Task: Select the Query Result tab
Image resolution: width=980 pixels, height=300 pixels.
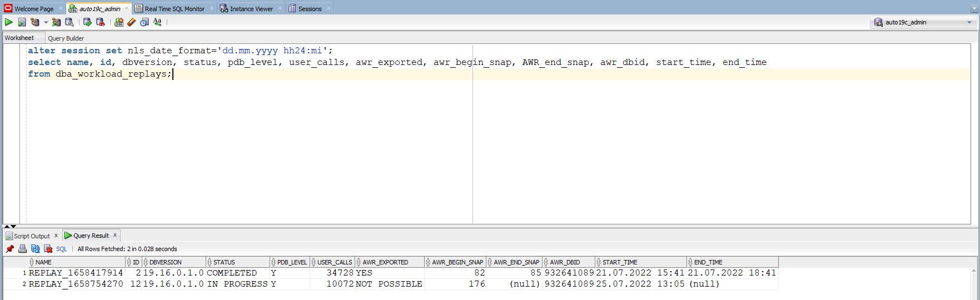Action: pyautogui.click(x=91, y=236)
